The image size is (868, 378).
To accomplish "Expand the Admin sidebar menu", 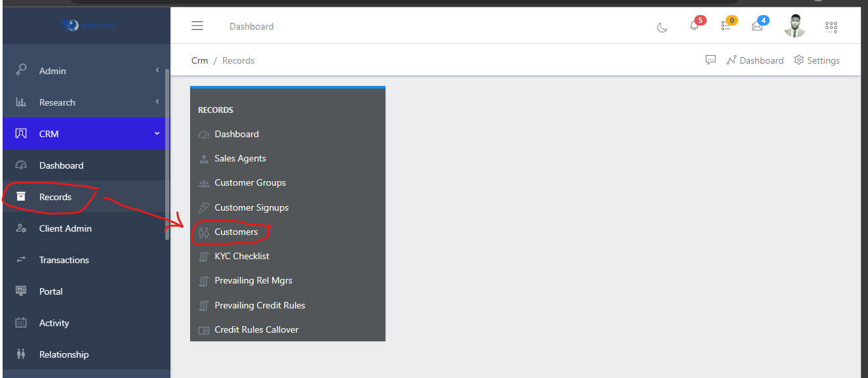I will [85, 71].
